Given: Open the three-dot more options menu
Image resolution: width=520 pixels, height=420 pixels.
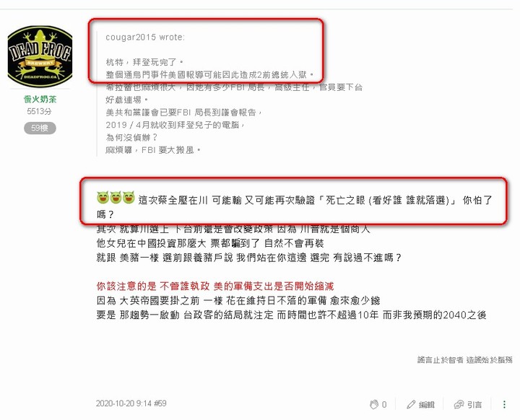Looking at the screenshot, I should click(x=504, y=404).
